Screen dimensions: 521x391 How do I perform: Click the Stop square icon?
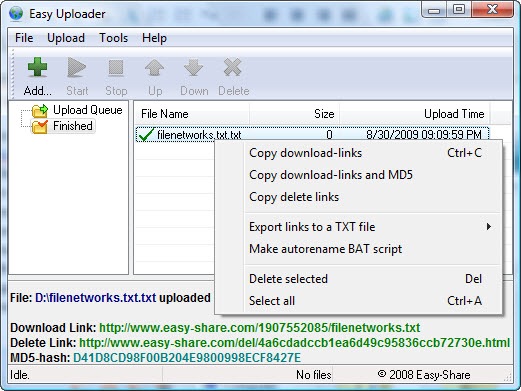116,67
